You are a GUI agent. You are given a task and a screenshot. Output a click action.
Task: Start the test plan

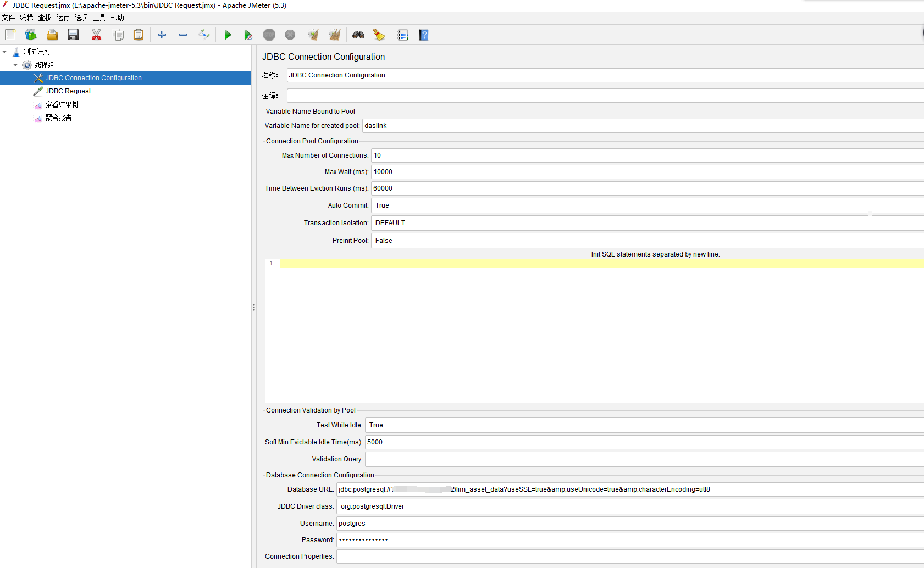(x=228, y=35)
